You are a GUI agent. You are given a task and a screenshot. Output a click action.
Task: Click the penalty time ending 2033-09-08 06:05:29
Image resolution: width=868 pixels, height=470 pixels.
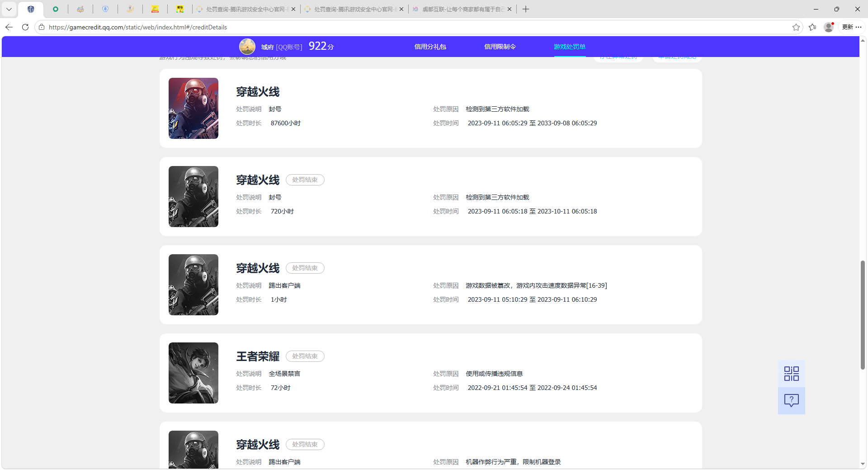click(x=532, y=123)
